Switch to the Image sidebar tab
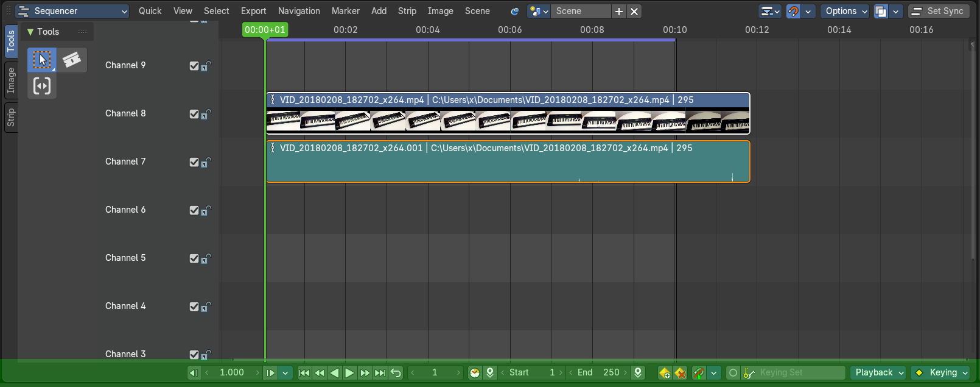The image size is (980, 387). pos(11,80)
